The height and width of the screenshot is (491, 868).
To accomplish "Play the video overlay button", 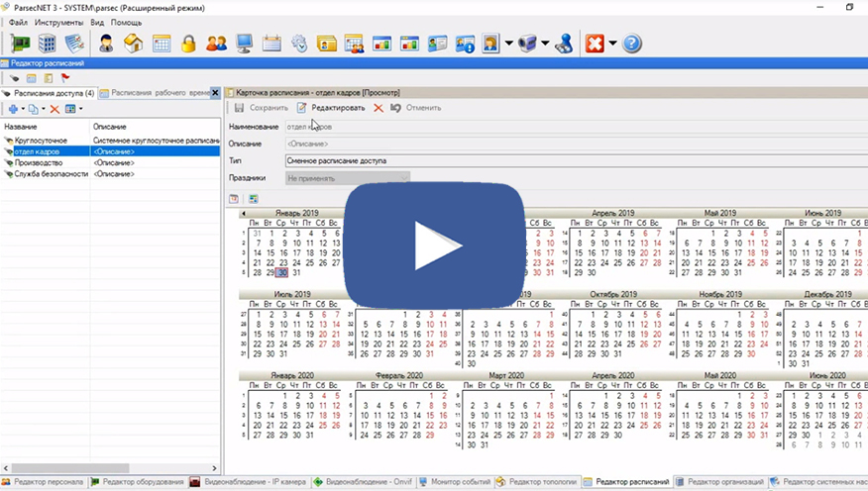I will (435, 246).
